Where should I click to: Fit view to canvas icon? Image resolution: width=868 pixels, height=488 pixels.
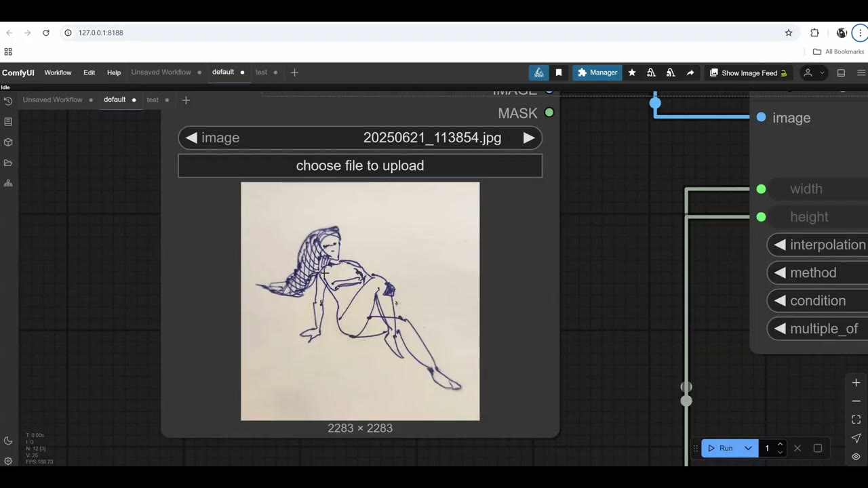click(856, 420)
